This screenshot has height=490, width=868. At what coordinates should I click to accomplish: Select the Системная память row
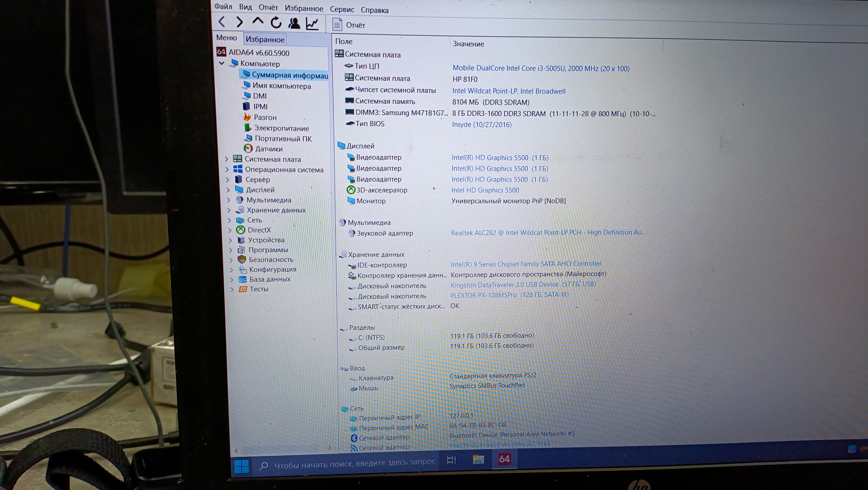tap(437, 102)
